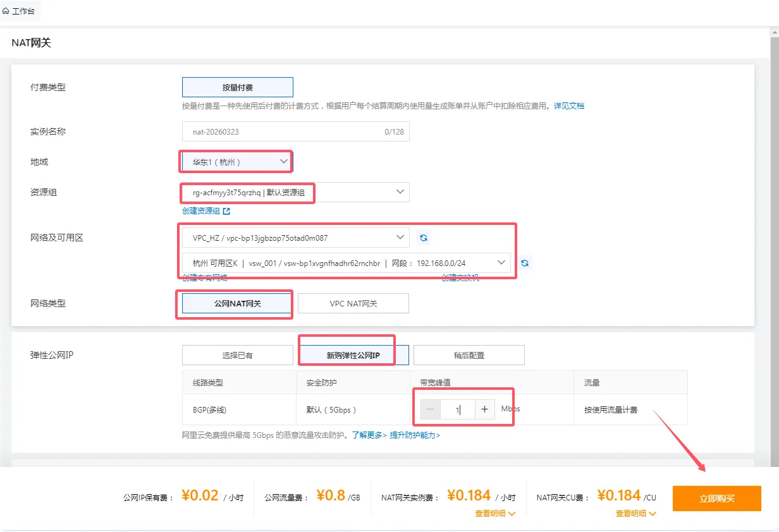The image size is (779, 532).
Task: Select 公网NAT网关 network type
Action: pyautogui.click(x=235, y=303)
